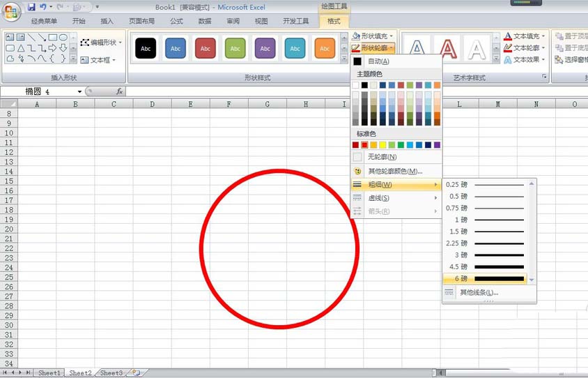This screenshot has width=588, height=378.
Task: Pick the purple standard color swatch
Action: point(437,145)
